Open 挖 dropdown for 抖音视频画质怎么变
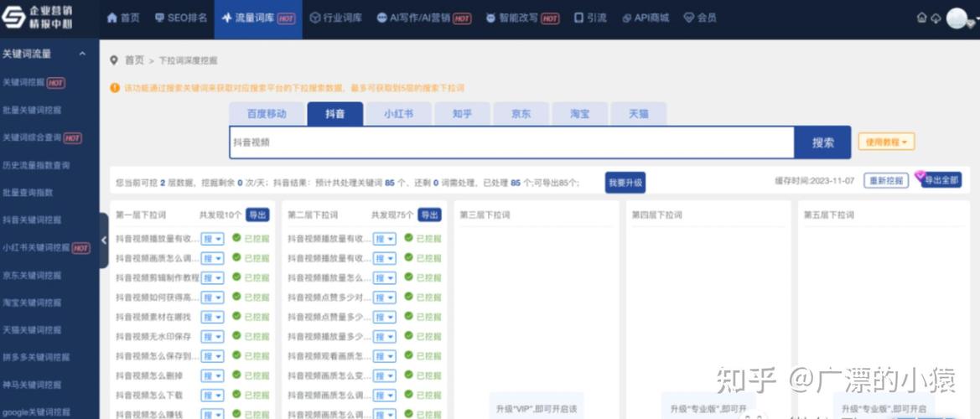The width and height of the screenshot is (980, 419). tap(385, 376)
